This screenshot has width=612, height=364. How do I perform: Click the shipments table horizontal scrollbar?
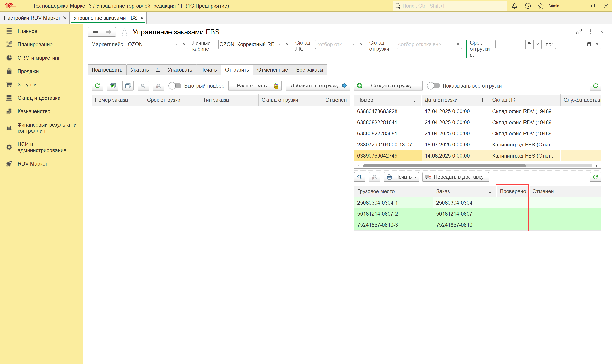click(x=444, y=166)
